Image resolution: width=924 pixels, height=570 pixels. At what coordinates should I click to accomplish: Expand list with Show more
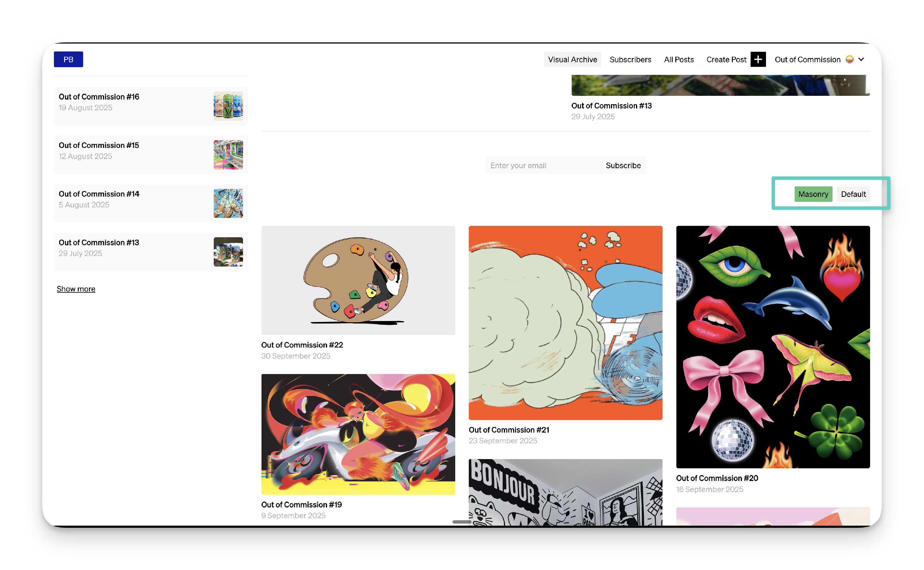tap(76, 289)
